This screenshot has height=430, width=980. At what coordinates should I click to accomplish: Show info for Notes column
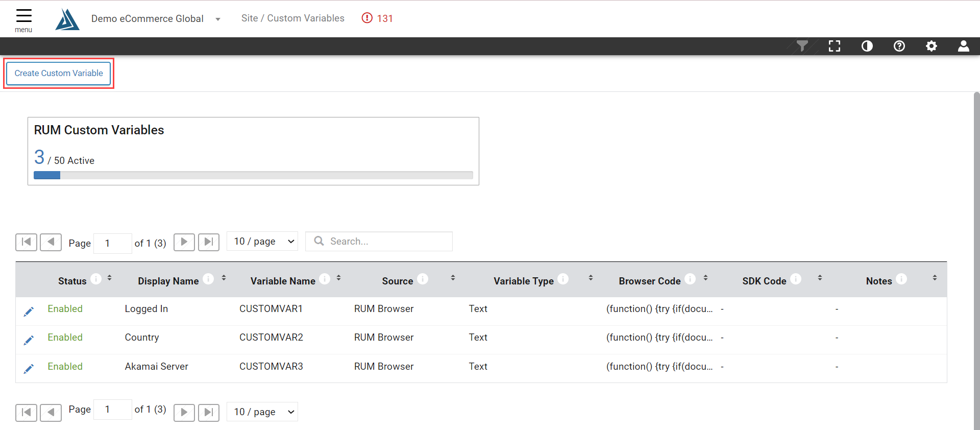902,279
